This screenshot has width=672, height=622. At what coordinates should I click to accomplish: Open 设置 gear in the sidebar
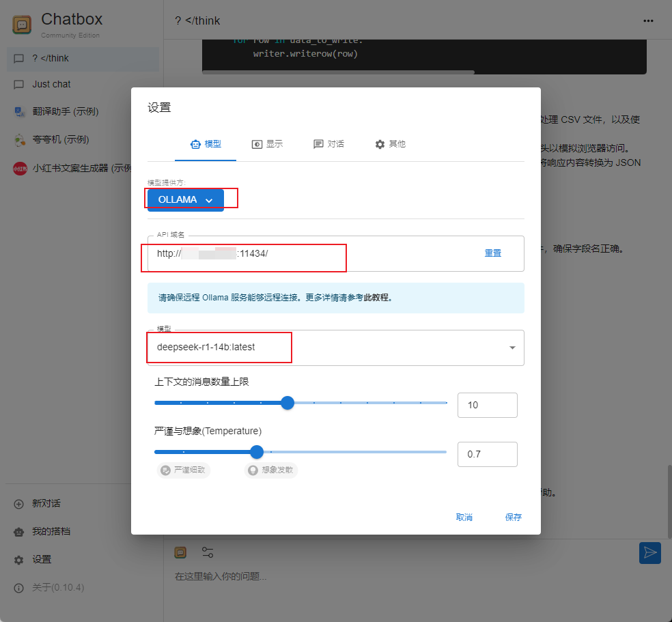pos(19,559)
